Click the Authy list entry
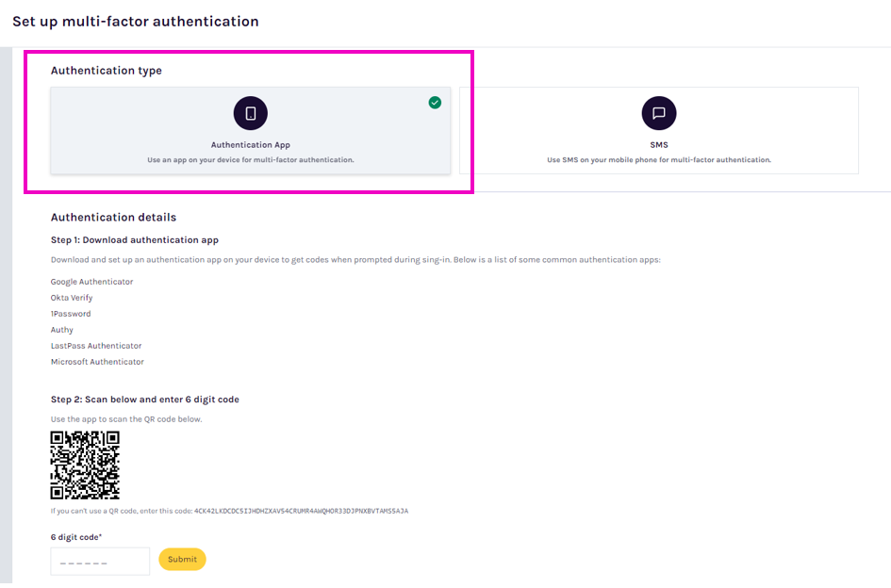The width and height of the screenshot is (891, 588). click(62, 330)
